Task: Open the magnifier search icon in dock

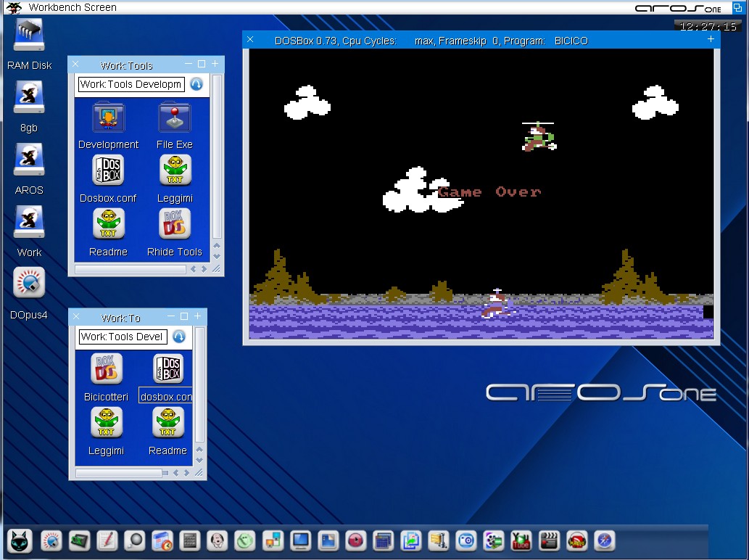Action: pyautogui.click(x=135, y=541)
